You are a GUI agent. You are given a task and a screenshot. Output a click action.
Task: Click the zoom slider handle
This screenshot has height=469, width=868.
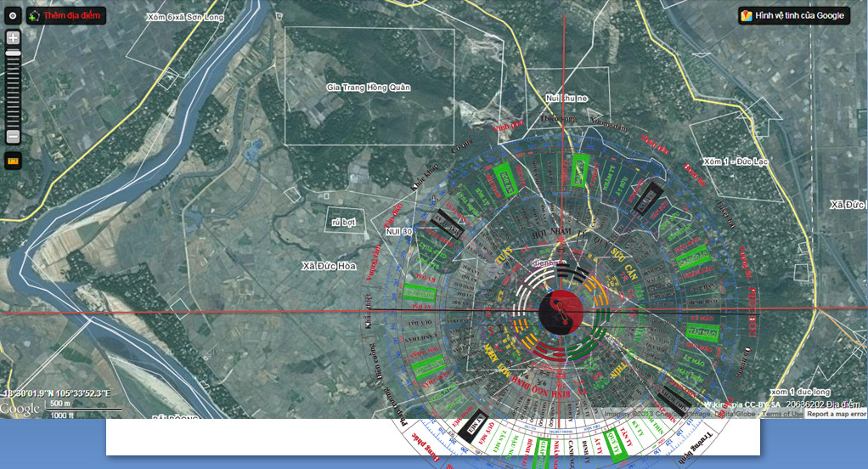(14, 54)
